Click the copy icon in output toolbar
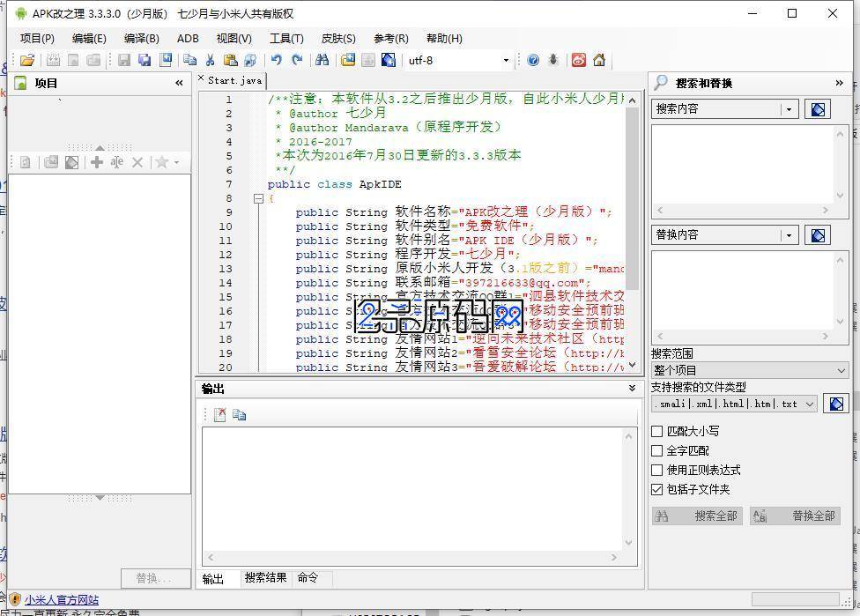The image size is (860, 616). pos(239,415)
